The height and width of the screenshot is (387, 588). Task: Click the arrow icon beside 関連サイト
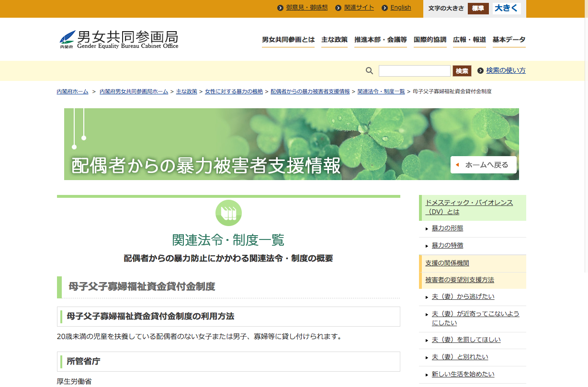click(x=339, y=8)
